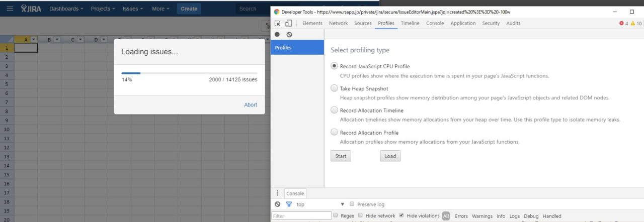
Task: Filter console by Handled
Action: coord(552,216)
